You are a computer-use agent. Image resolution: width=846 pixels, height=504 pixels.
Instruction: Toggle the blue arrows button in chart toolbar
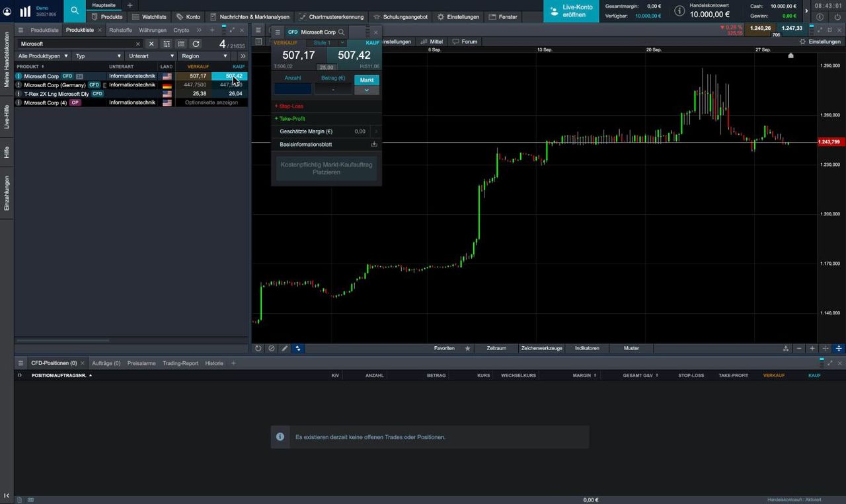[298, 348]
